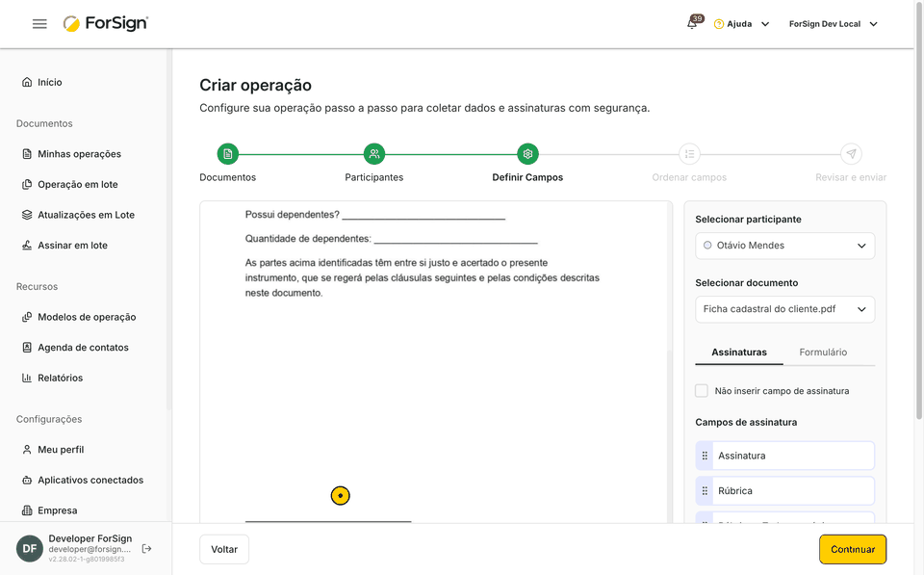
Task: Select the Assinatura signature field
Action: [785, 456]
